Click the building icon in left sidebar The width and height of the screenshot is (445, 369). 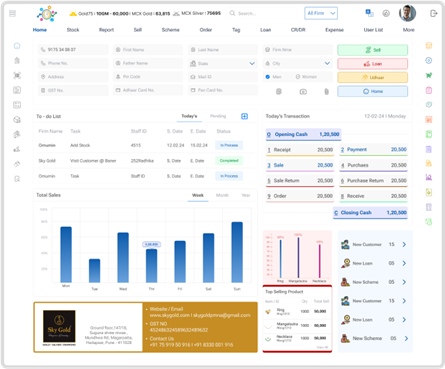pyautogui.click(x=17, y=60)
